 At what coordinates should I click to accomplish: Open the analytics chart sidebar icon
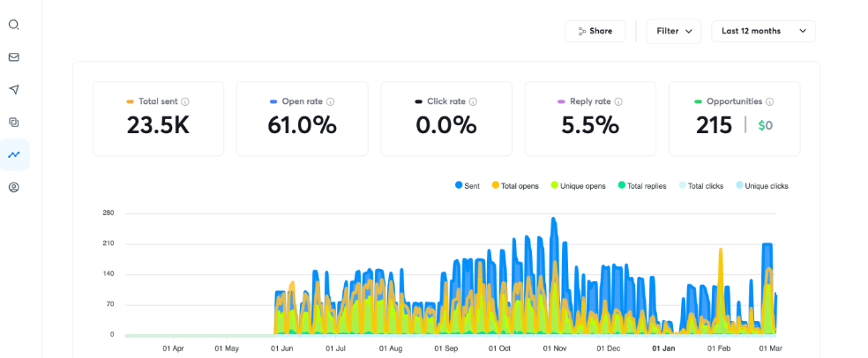14,154
